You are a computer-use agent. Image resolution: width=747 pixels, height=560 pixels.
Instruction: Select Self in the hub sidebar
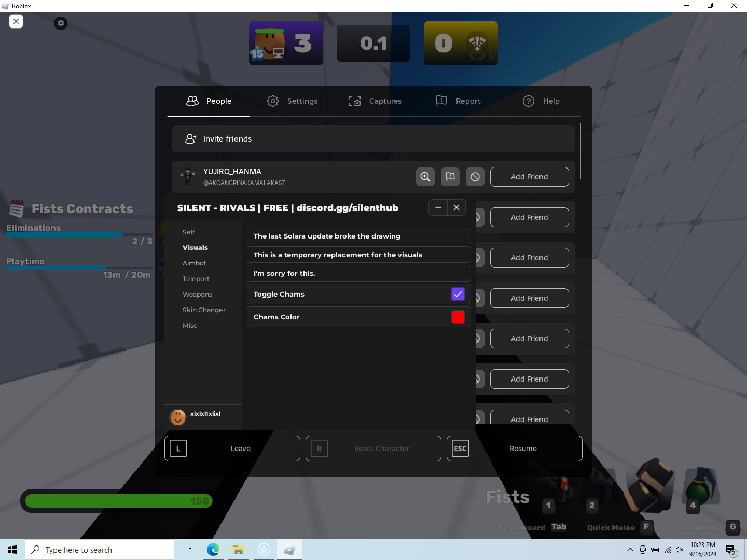pos(189,232)
